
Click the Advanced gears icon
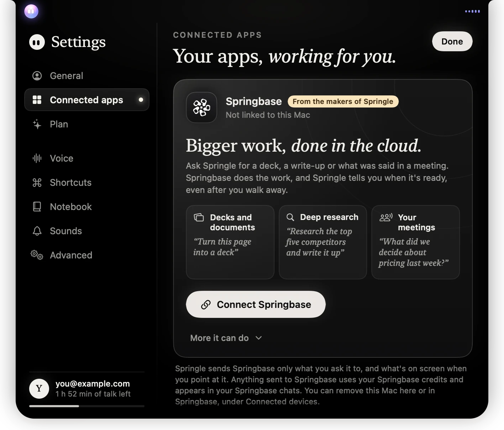click(37, 255)
